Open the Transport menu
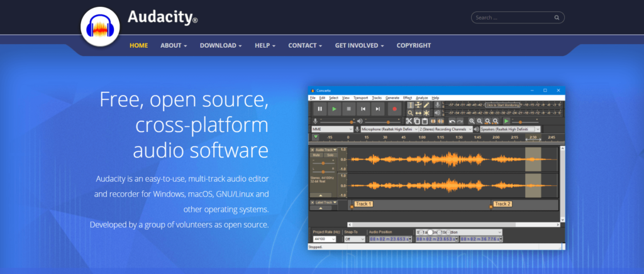This screenshot has width=644, height=274. point(360,98)
